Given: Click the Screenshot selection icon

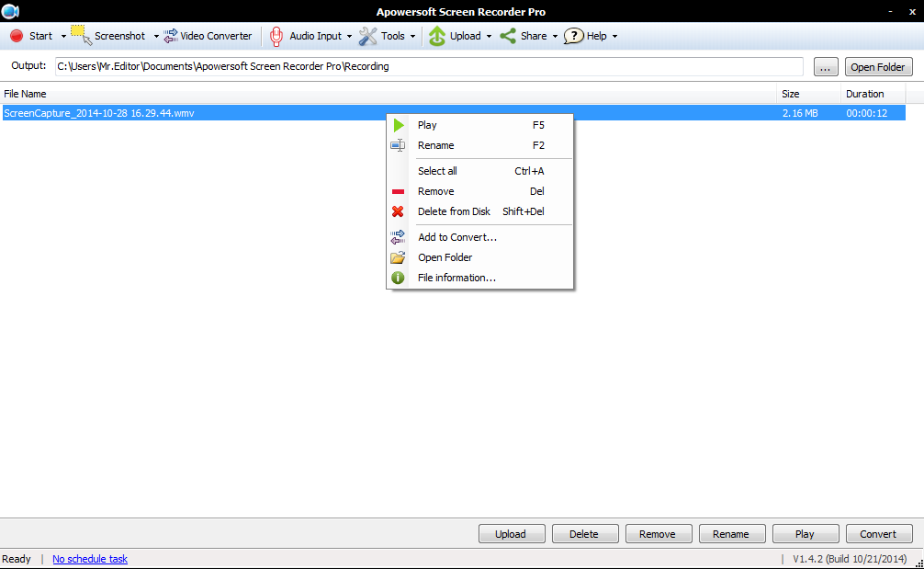Looking at the screenshot, I should [82, 35].
